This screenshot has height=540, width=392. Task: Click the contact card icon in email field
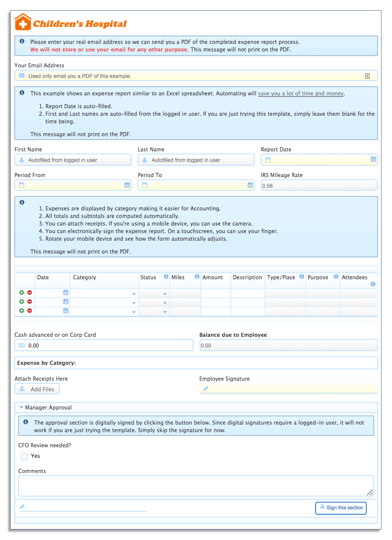tap(367, 76)
